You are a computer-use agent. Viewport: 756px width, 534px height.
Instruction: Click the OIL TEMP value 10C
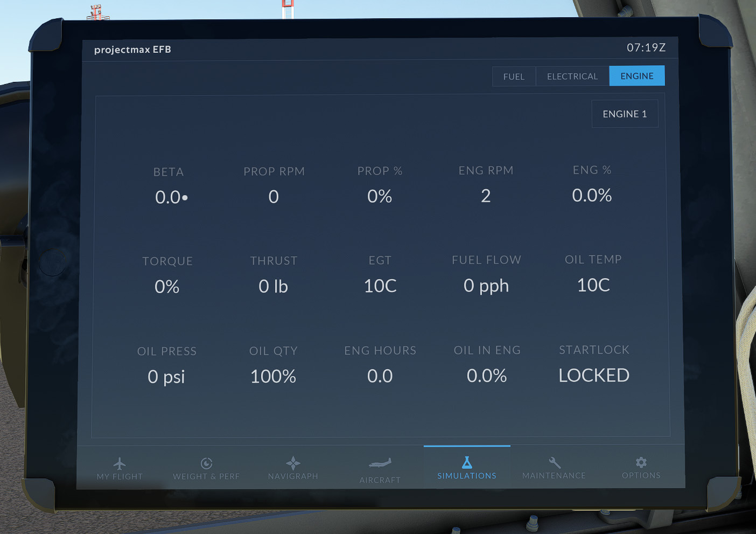pyautogui.click(x=593, y=285)
